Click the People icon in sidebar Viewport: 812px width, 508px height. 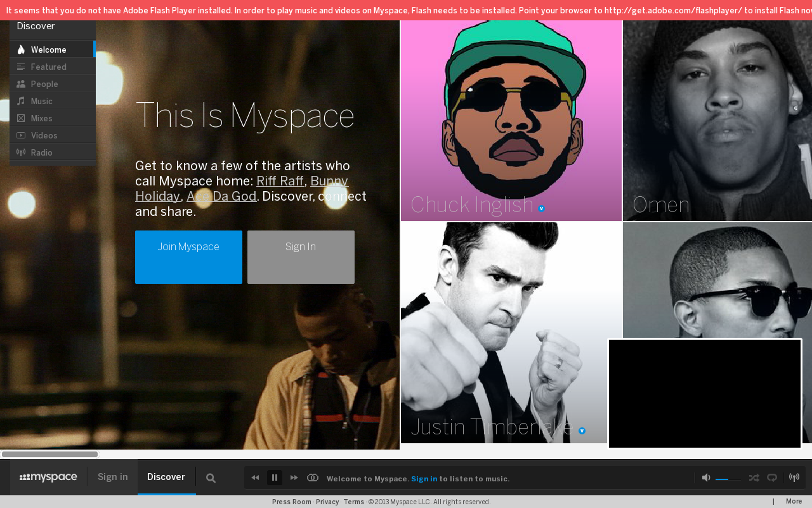(x=21, y=84)
